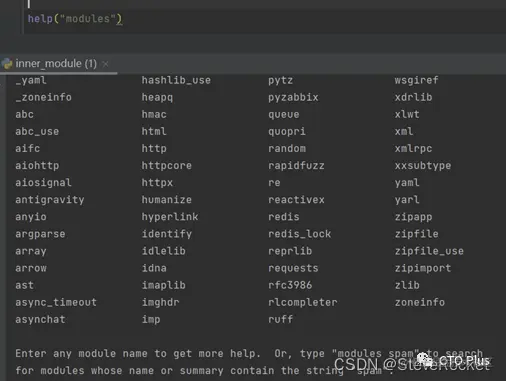Click the hashlib_use entry
Image resolution: width=506 pixels, height=381 pixels.
pos(176,80)
